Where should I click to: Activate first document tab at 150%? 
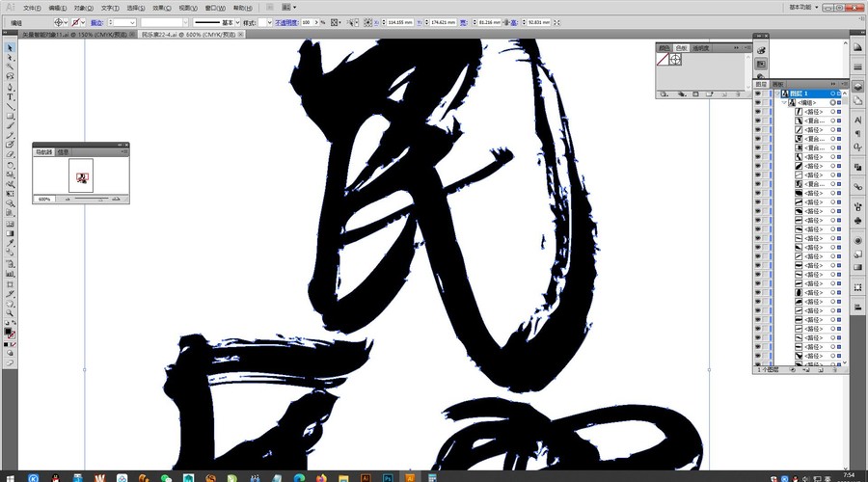(74, 35)
